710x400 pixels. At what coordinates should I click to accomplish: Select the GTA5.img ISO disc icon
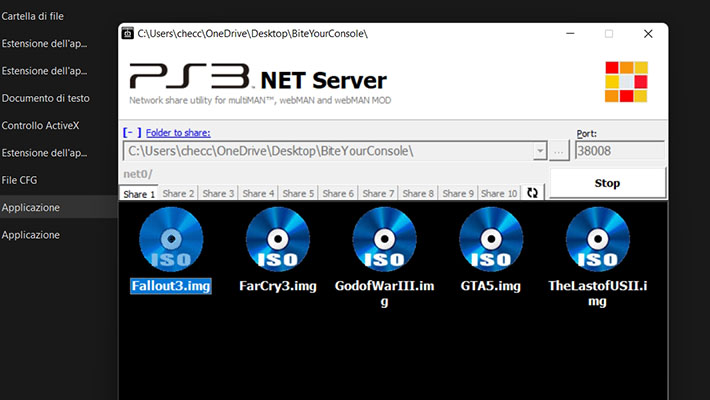(491, 239)
